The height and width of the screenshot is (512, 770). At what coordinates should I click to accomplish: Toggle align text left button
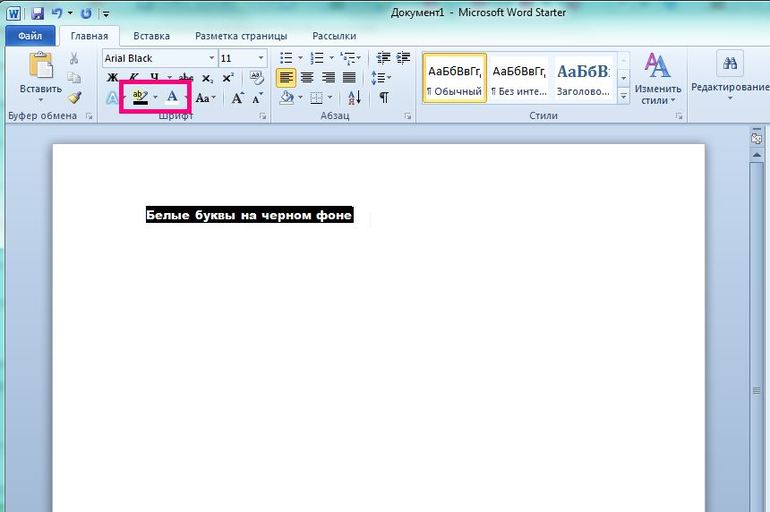286,78
